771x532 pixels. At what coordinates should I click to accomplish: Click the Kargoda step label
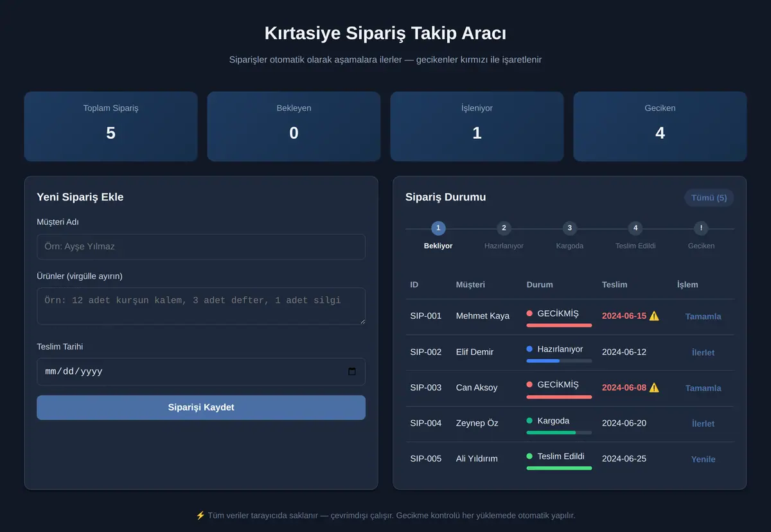570,246
